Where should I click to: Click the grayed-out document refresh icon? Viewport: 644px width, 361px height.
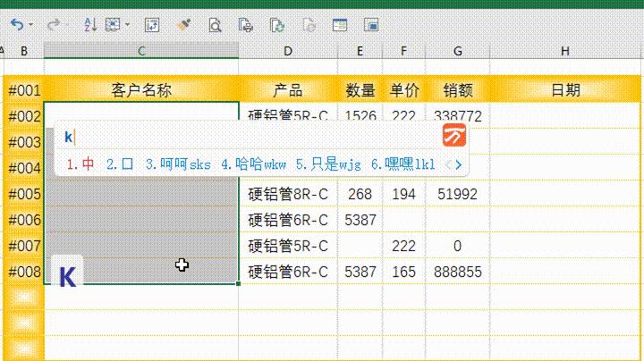(x=309, y=25)
